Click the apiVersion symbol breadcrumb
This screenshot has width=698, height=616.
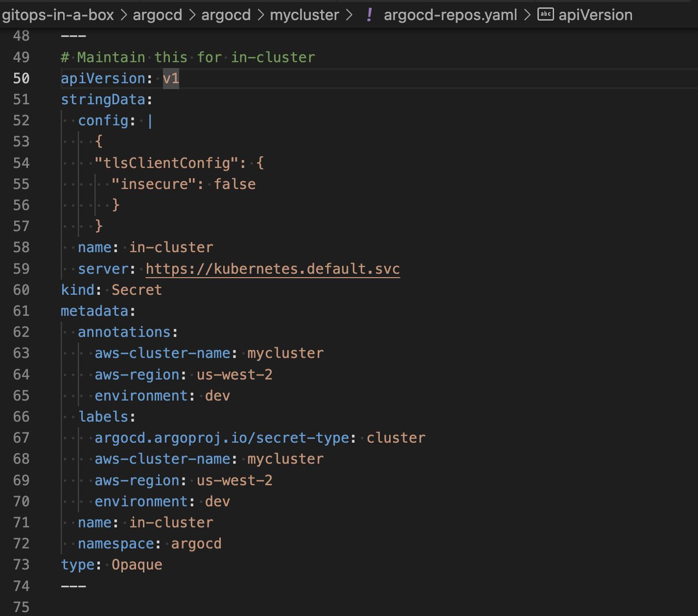point(595,15)
